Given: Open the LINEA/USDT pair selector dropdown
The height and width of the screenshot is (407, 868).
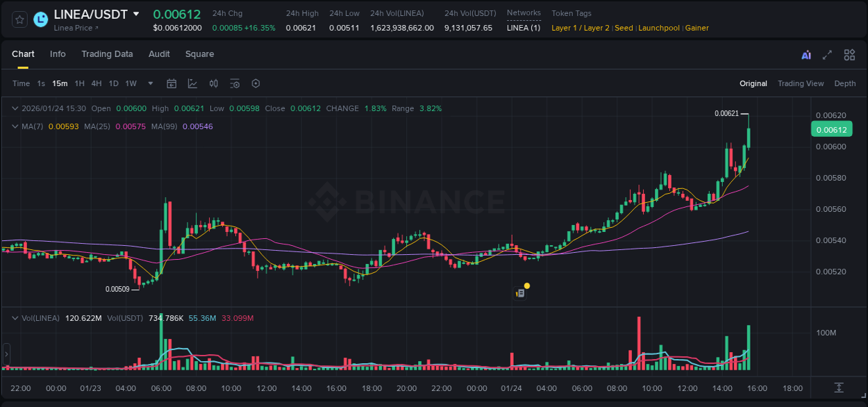Looking at the screenshot, I should coord(135,14).
